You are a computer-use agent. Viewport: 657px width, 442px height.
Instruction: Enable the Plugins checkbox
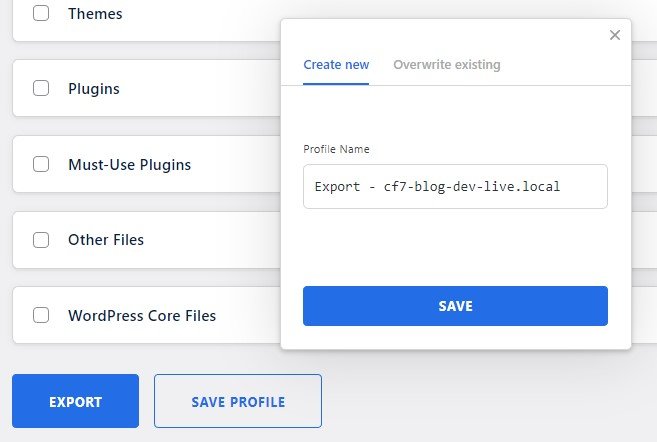(x=41, y=88)
